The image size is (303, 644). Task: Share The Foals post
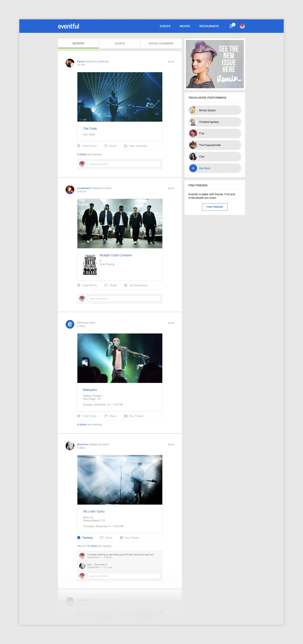[110, 146]
